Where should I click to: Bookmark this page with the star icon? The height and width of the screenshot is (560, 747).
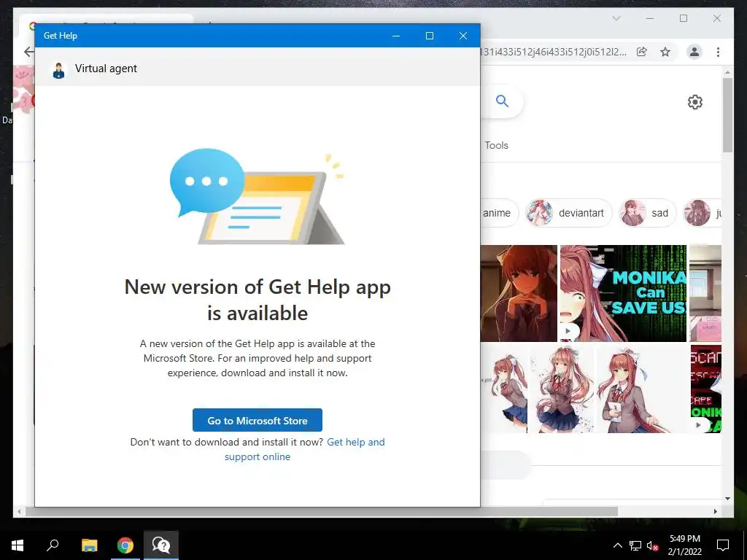[665, 52]
